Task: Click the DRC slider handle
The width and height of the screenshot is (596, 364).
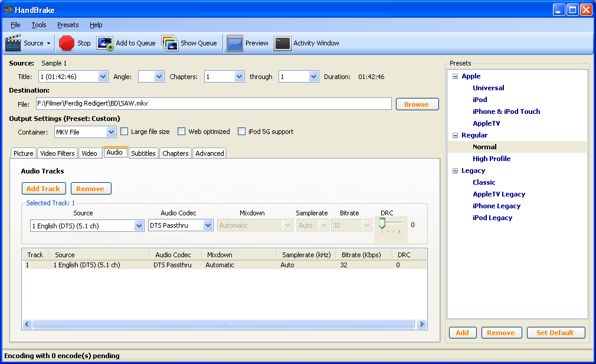Action: click(382, 224)
